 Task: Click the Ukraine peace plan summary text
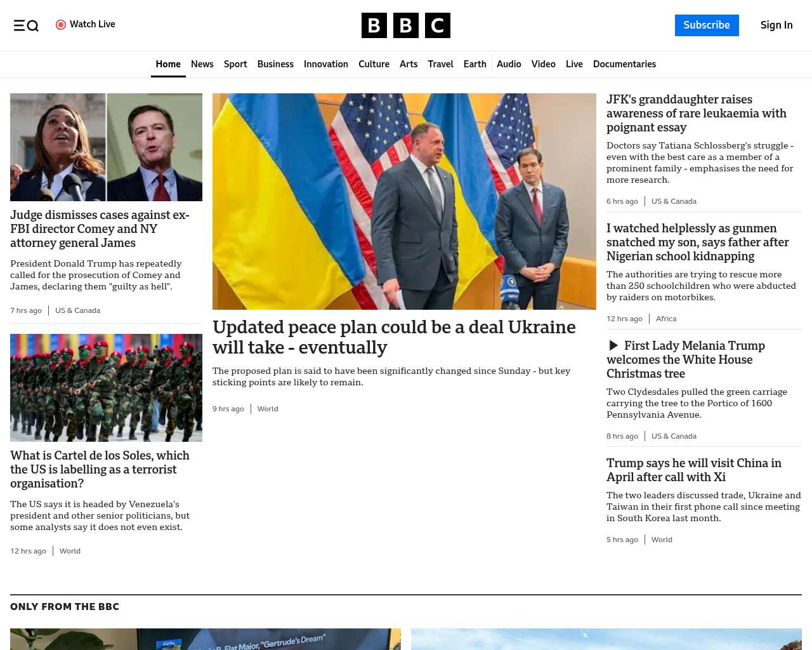coord(391,376)
